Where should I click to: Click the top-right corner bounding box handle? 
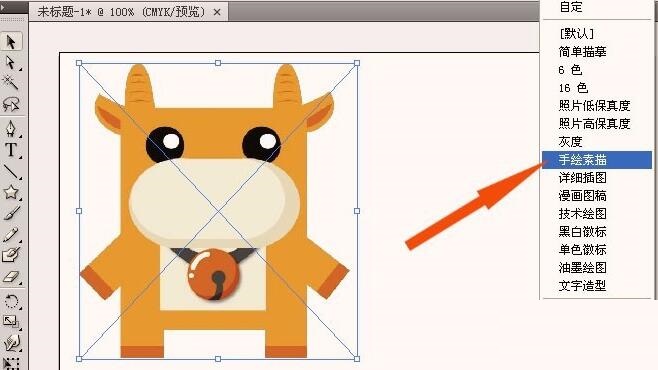357,63
